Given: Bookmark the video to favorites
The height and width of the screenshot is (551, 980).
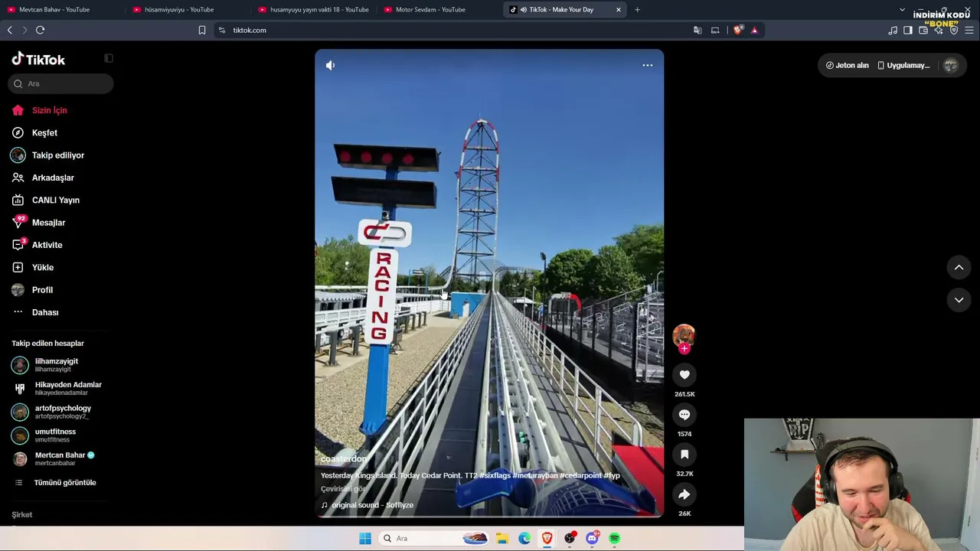Looking at the screenshot, I should pyautogui.click(x=684, y=454).
